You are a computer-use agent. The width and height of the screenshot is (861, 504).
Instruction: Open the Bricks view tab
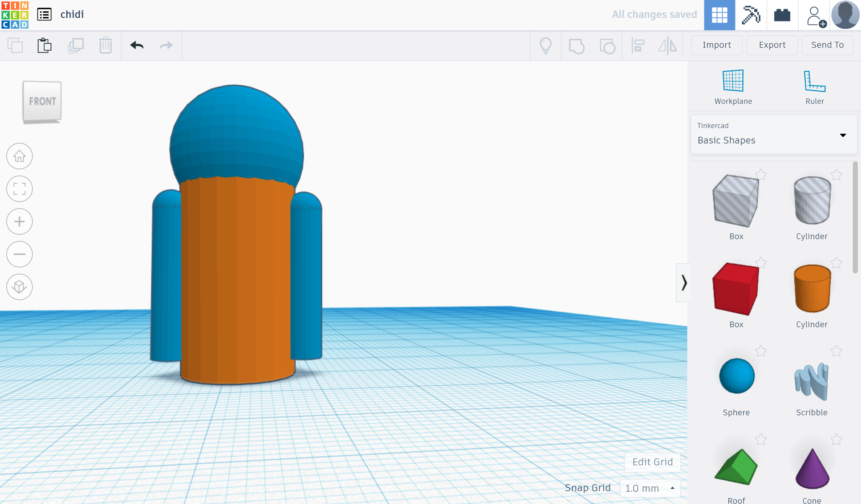click(x=782, y=15)
